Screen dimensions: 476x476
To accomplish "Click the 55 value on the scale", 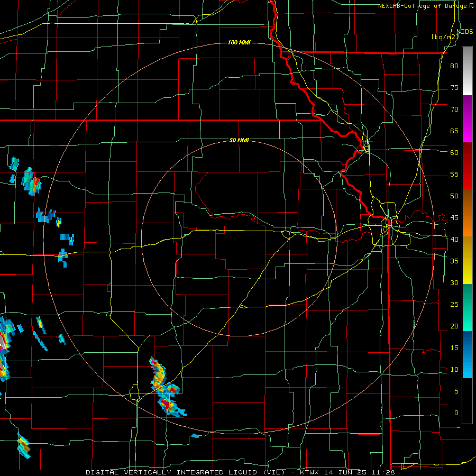I will tap(454, 174).
